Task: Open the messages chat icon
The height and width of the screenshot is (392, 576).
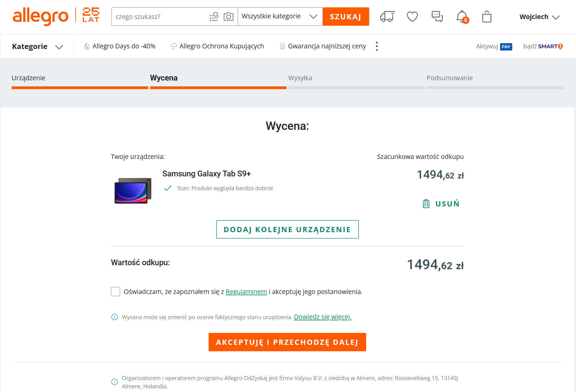Action: [437, 17]
